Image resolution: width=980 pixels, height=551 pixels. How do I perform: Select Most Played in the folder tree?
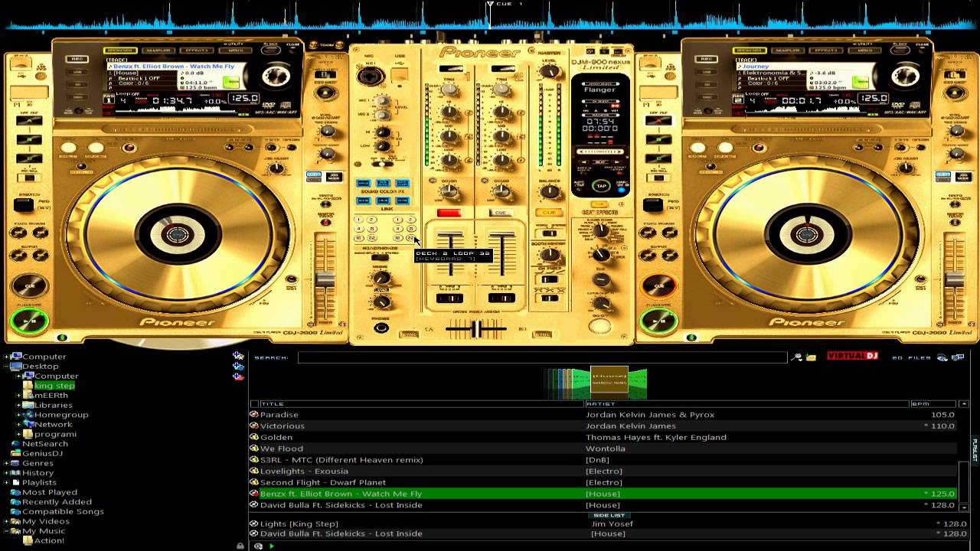point(50,492)
